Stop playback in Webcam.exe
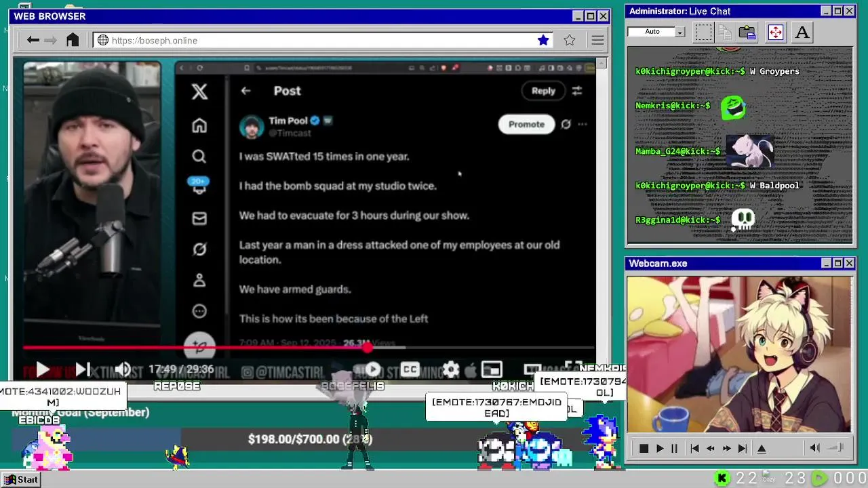The width and height of the screenshot is (868, 488). click(x=644, y=448)
